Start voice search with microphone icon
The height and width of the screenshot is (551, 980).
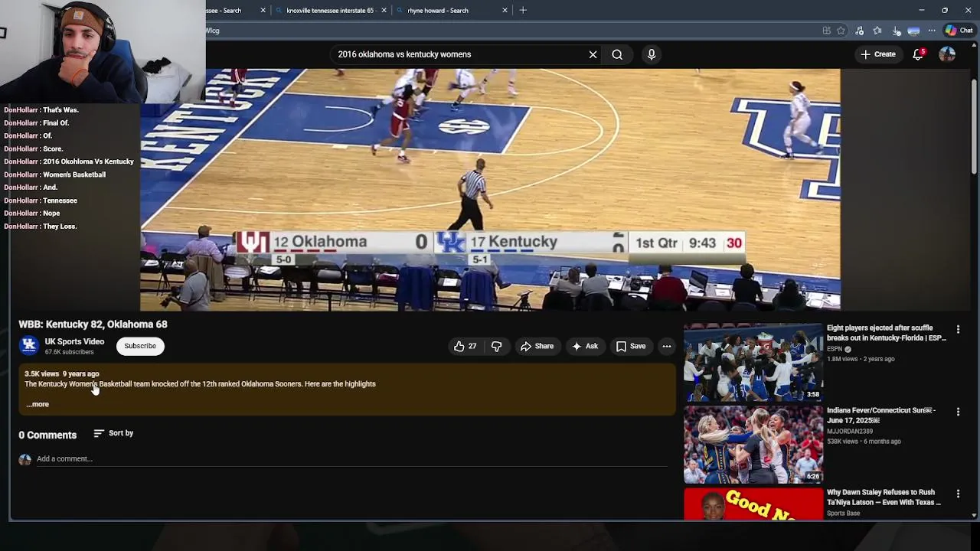coord(652,54)
